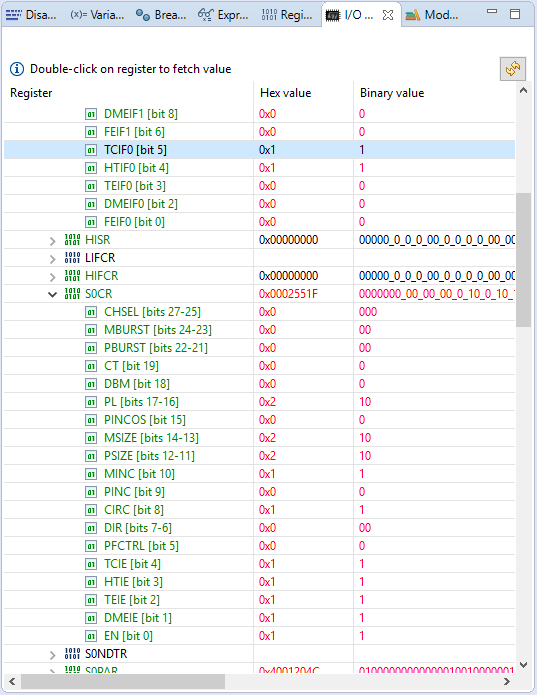Click the MBURST bit field icon

[91, 330]
